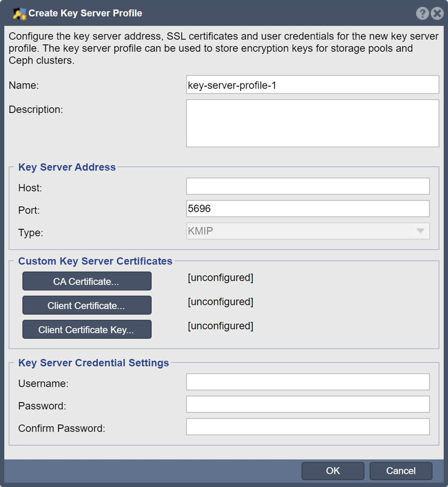Choose the Client Certificate Key... button

click(87, 329)
